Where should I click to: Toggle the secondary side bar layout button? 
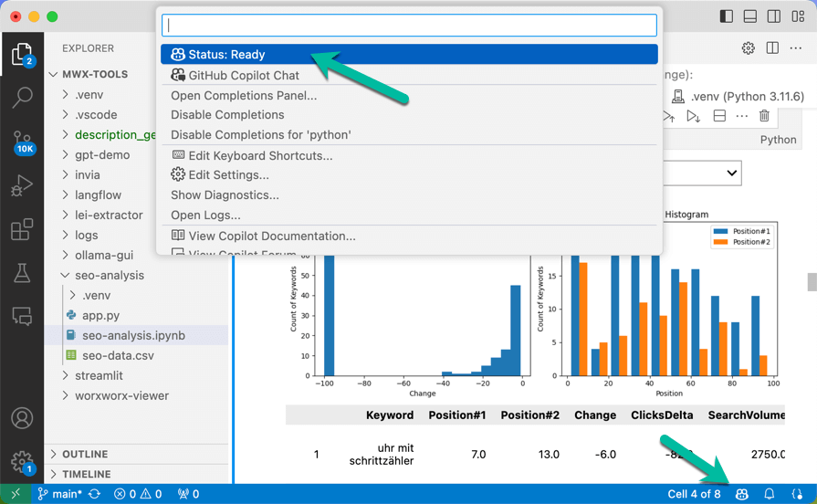(x=774, y=16)
